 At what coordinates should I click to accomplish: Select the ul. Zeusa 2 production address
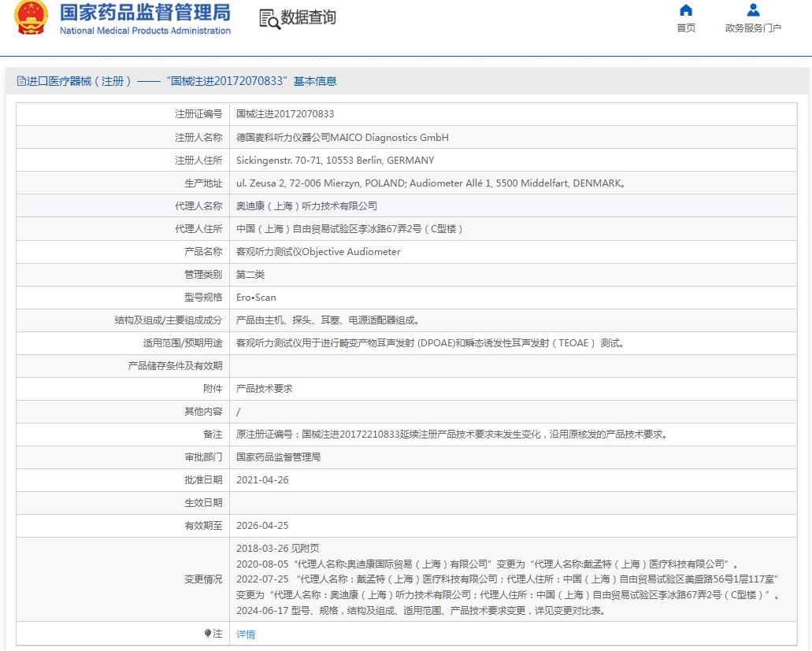point(431,183)
